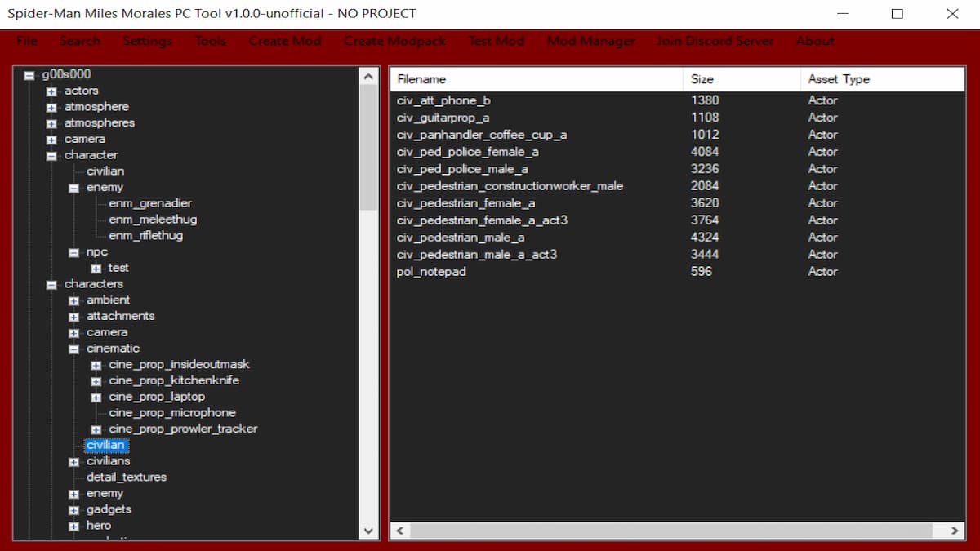Screen dimensions: 980x551
Task: Click Join Discord Server
Action: [715, 41]
